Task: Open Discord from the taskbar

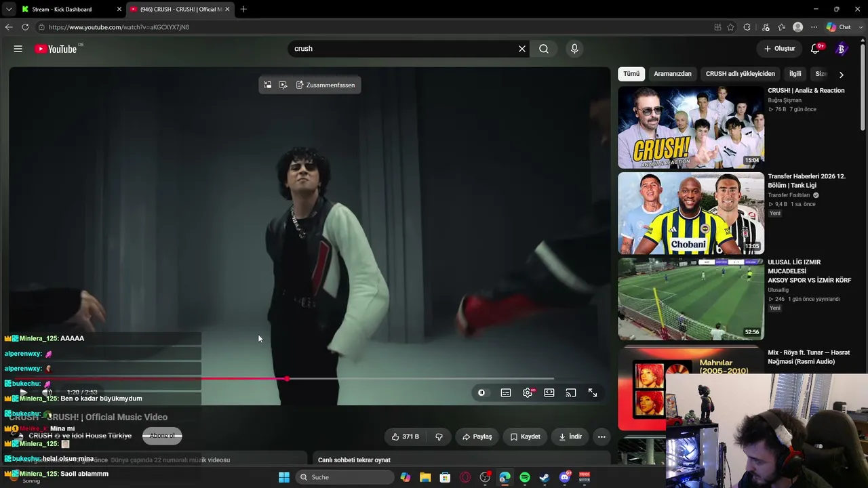Action: coord(564,477)
